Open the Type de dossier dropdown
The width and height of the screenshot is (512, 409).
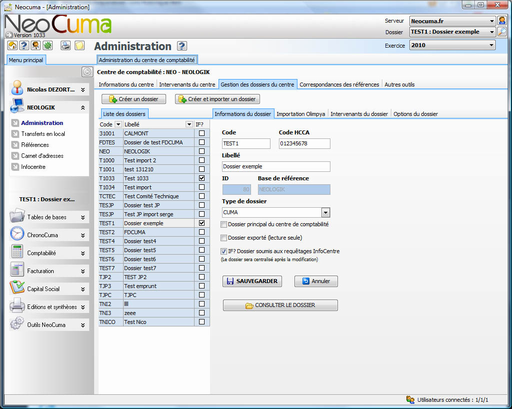coord(325,212)
